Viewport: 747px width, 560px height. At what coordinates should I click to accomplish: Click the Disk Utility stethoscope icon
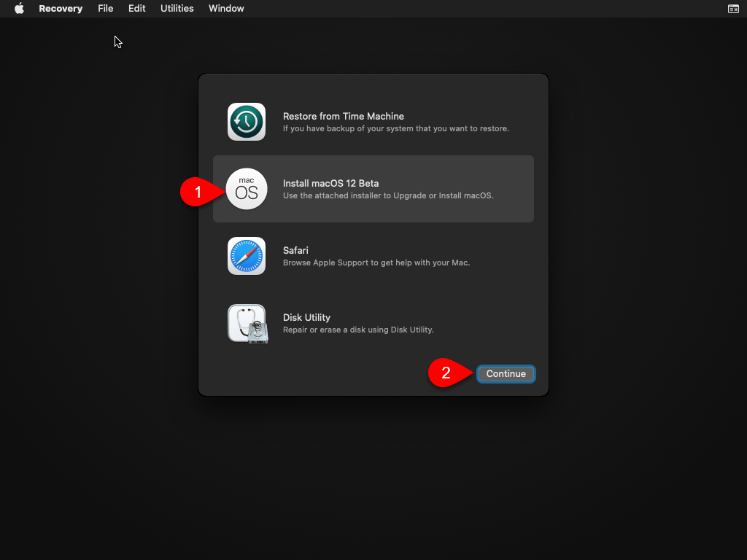pos(248,324)
